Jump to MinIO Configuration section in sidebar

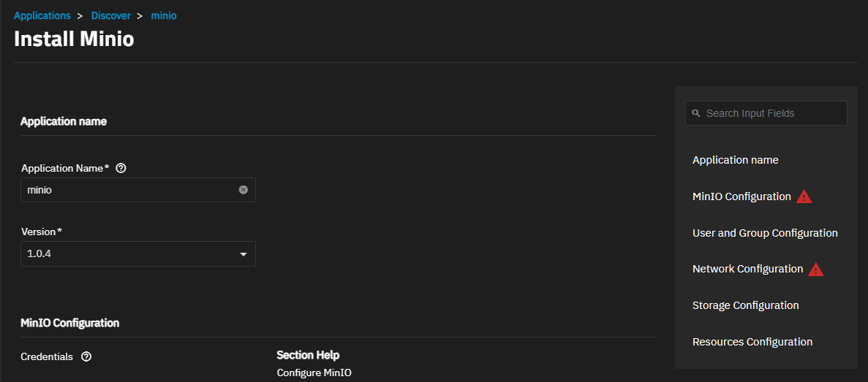741,196
